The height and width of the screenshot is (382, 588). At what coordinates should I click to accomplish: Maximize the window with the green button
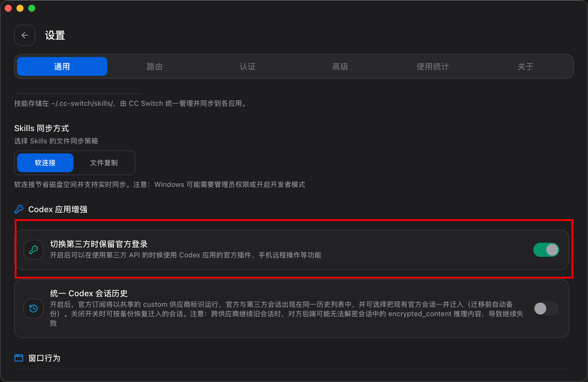point(32,8)
